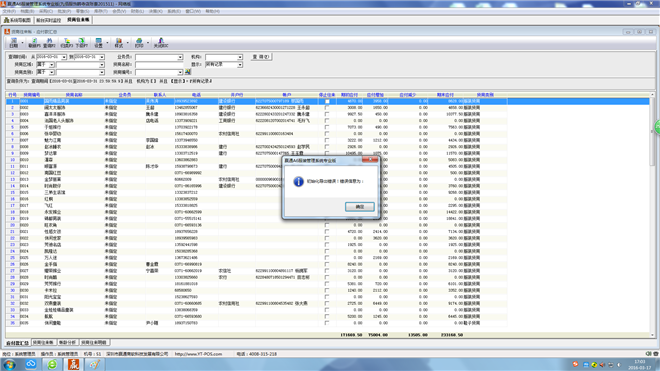660x371 pixels.
Task: Toggle 停止往来 checkbox for supplier 0002
Action: (327, 108)
